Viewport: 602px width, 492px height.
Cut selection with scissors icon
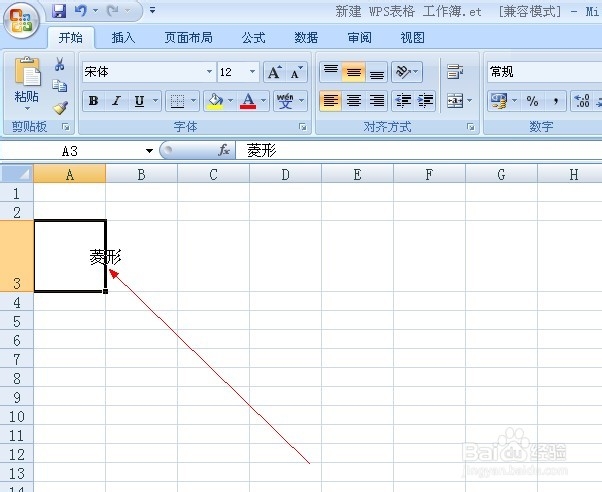[60, 64]
